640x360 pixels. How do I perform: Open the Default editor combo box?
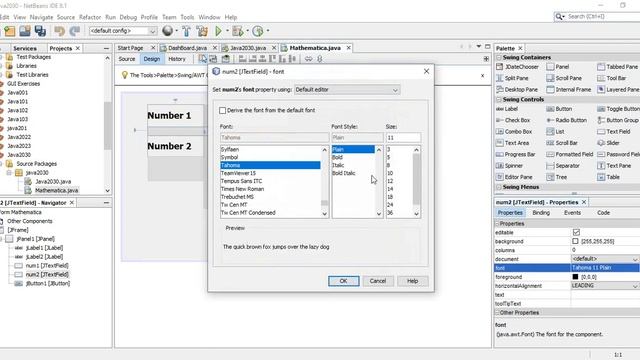pyautogui.click(x=347, y=90)
